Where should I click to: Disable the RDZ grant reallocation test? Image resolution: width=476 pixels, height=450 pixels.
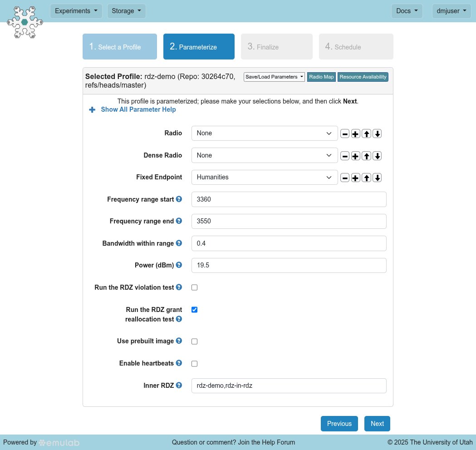[x=194, y=310]
